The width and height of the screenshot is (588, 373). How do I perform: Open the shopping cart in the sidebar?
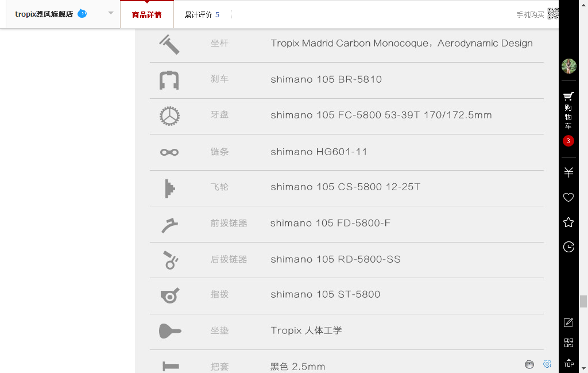coord(568,109)
